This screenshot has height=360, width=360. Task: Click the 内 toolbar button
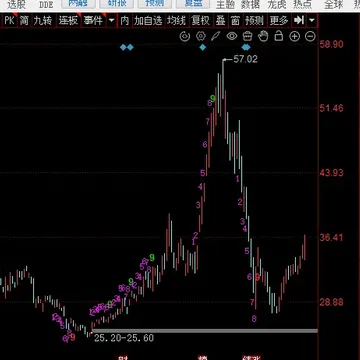tap(125, 21)
